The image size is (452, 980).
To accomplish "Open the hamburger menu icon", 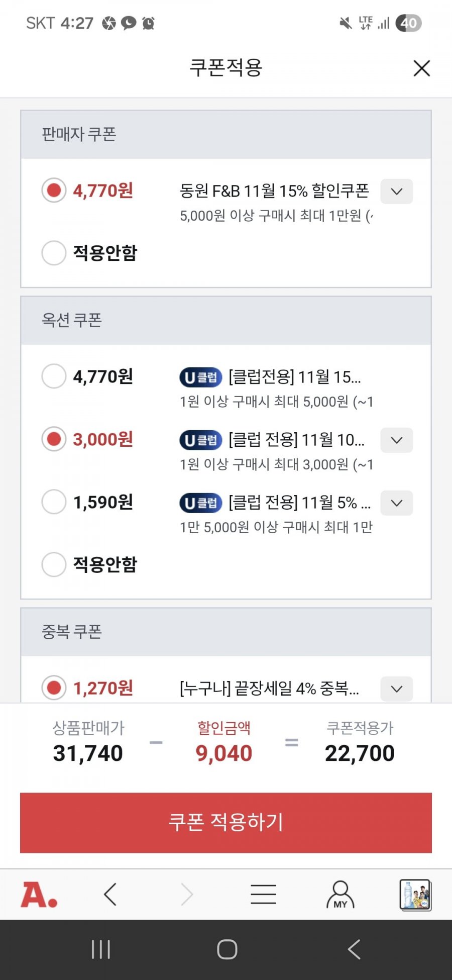I will (x=263, y=895).
